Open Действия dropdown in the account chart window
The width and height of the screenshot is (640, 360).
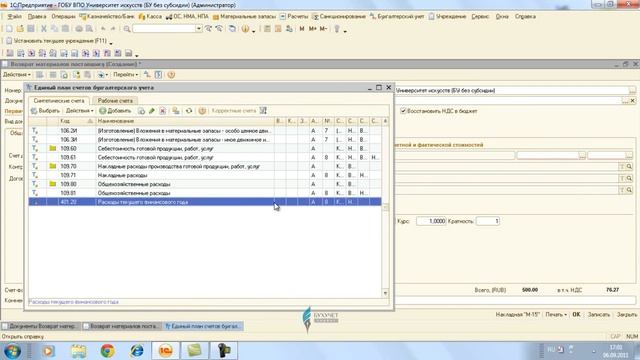pyautogui.click(x=80, y=111)
